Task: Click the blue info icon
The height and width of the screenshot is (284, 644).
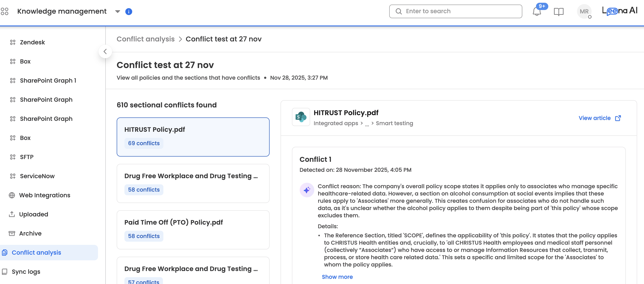Action: click(129, 11)
